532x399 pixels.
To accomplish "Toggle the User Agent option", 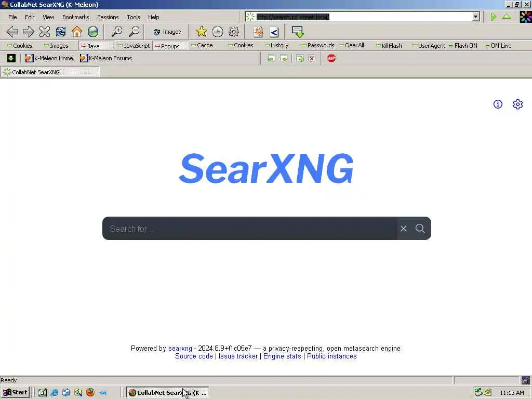I will (429, 46).
